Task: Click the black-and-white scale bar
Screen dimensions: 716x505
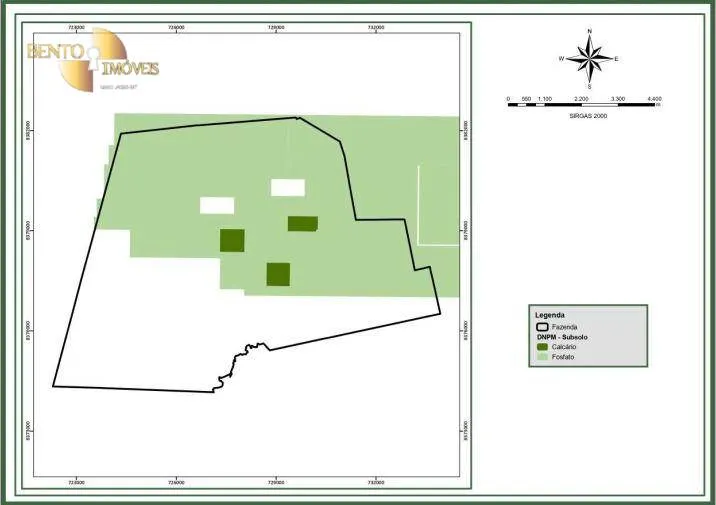Action: tap(581, 105)
